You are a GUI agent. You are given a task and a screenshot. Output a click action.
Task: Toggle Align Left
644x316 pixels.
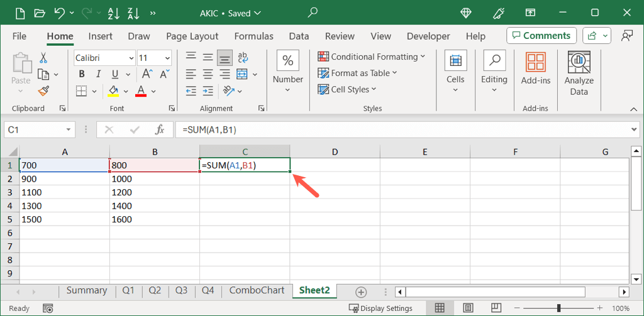(191, 74)
